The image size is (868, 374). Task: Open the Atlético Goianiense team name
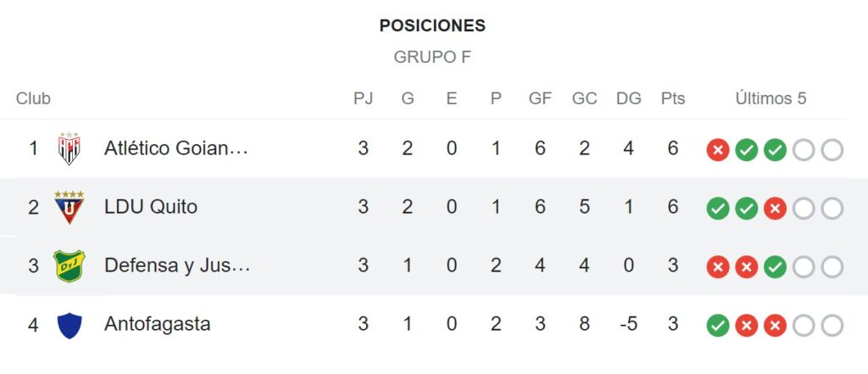point(176,148)
